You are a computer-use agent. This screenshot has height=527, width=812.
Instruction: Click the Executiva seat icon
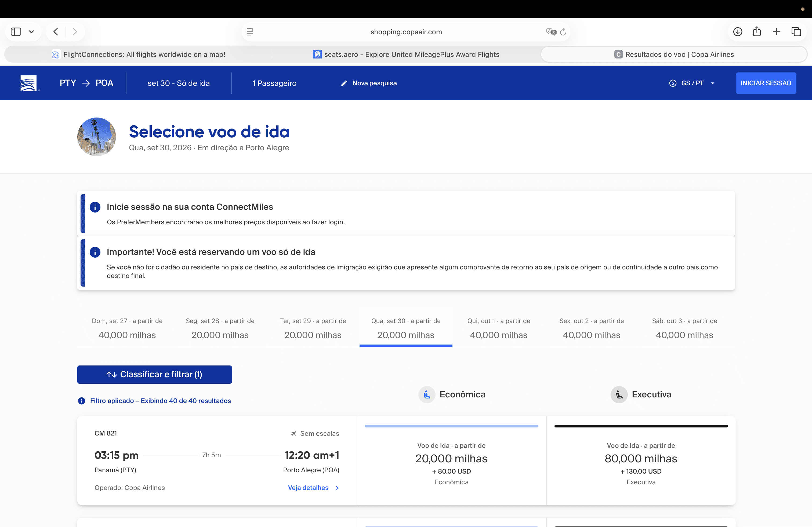pyautogui.click(x=619, y=395)
